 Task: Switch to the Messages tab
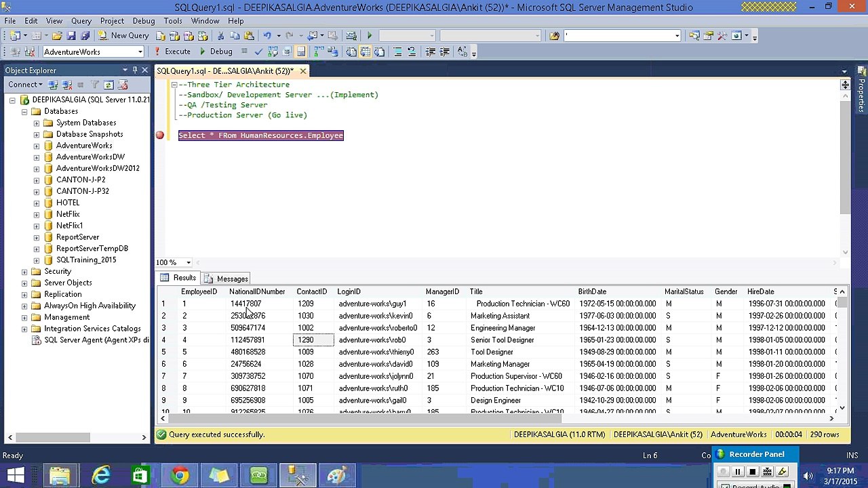226,279
